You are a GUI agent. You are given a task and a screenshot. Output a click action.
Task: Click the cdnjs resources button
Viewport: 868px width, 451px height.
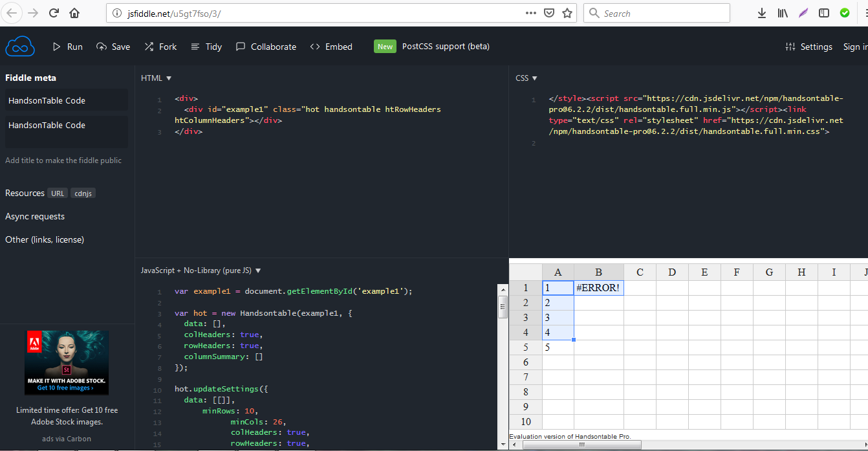pos(83,193)
